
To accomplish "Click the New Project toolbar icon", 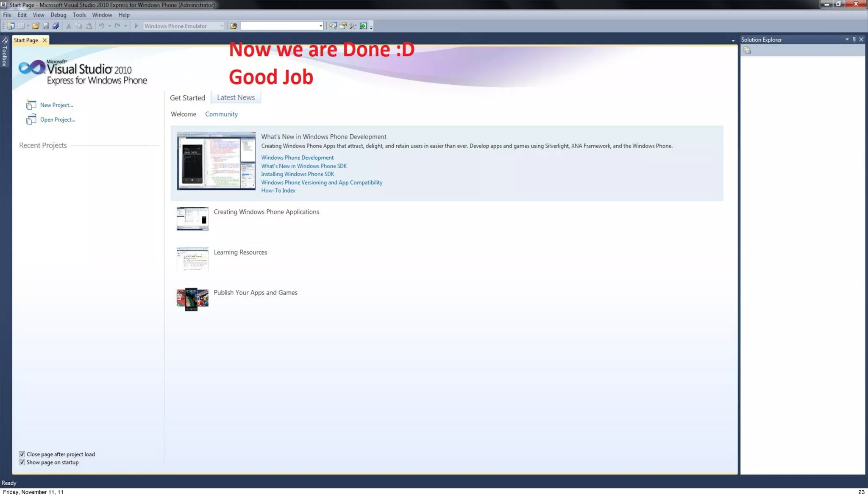I will tap(11, 26).
